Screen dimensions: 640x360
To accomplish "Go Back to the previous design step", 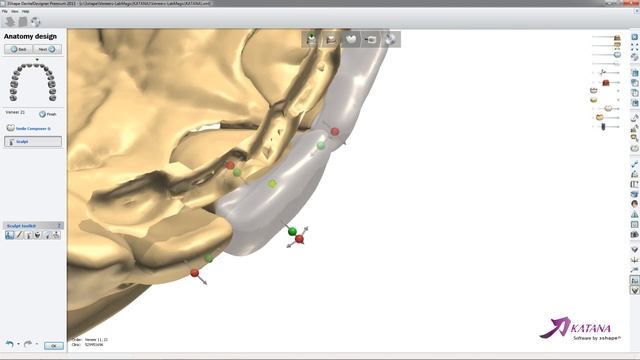I will pos(18,49).
